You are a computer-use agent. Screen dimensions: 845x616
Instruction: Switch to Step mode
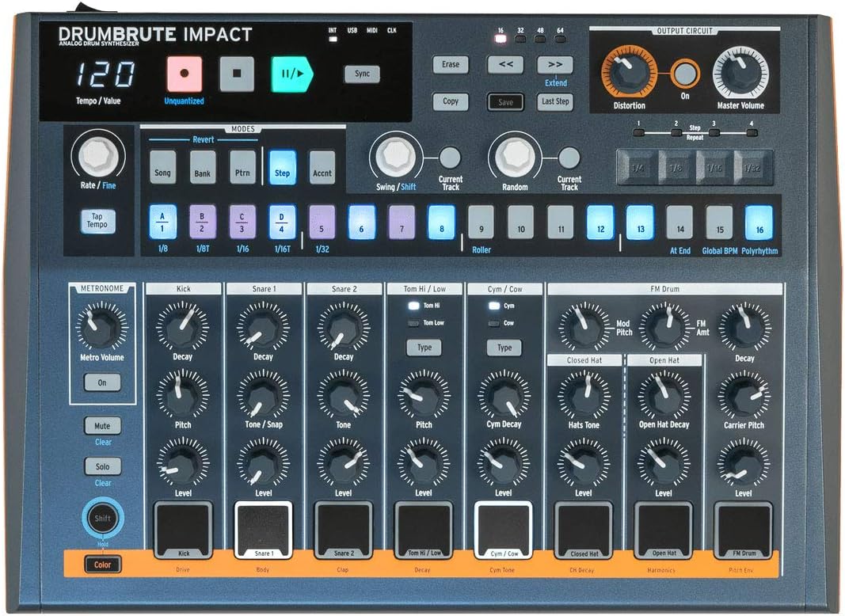point(283,169)
